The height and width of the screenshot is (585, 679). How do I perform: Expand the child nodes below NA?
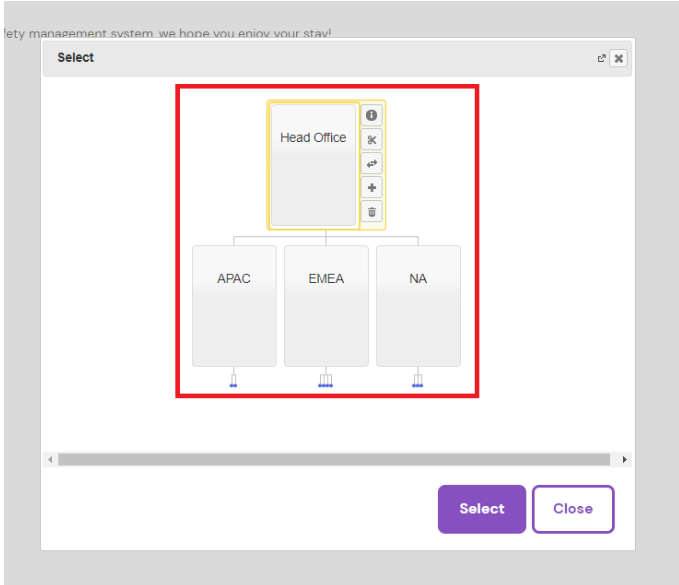pos(418,380)
